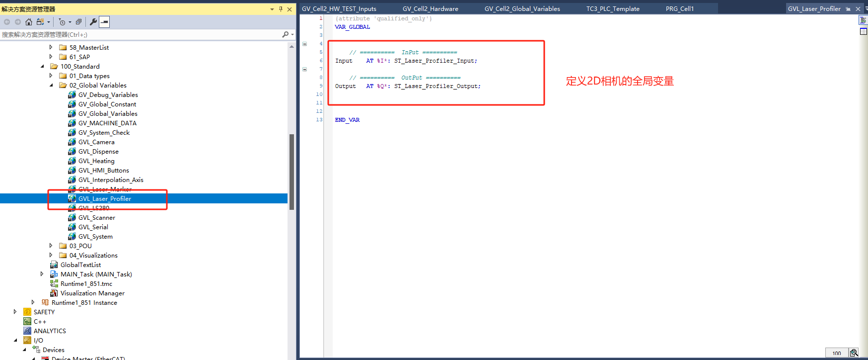Click the 58_MasterList folder icon

[63, 47]
